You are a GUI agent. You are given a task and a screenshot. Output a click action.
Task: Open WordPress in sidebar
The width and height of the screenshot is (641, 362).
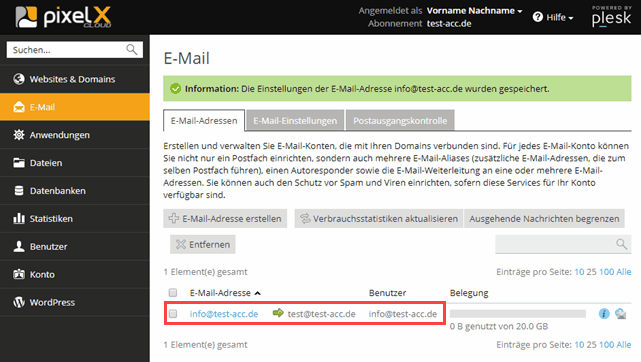coord(75,302)
